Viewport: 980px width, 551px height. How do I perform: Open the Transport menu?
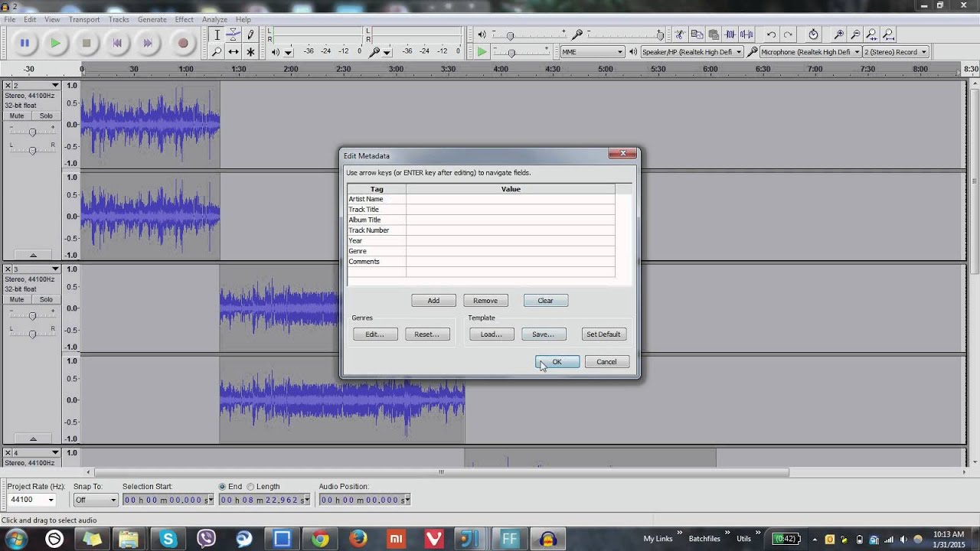84,19
